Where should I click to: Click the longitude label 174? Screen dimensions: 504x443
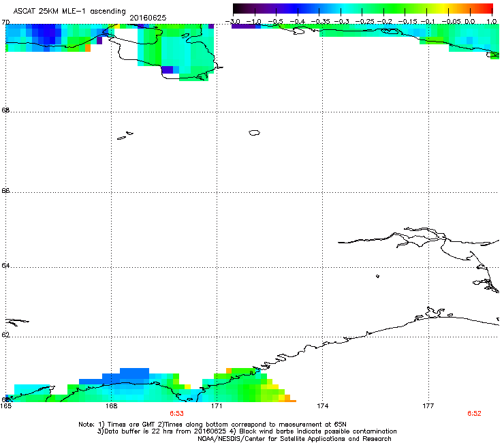322,406
